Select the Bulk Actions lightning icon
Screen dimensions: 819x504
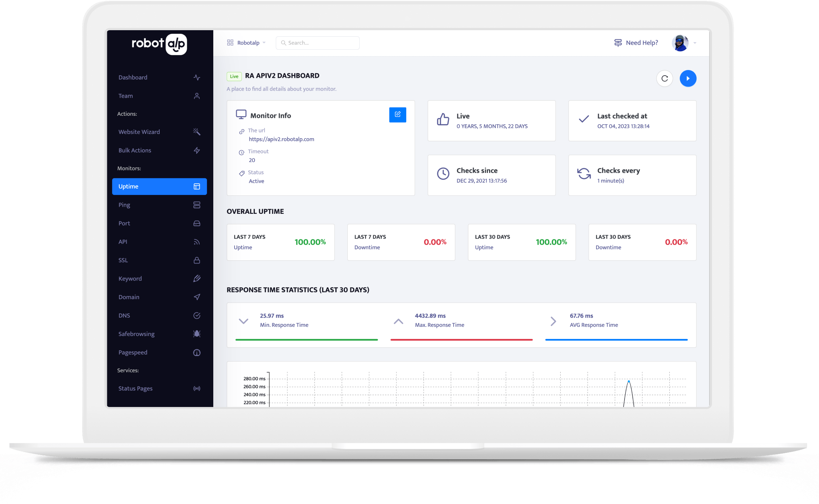pyautogui.click(x=198, y=150)
